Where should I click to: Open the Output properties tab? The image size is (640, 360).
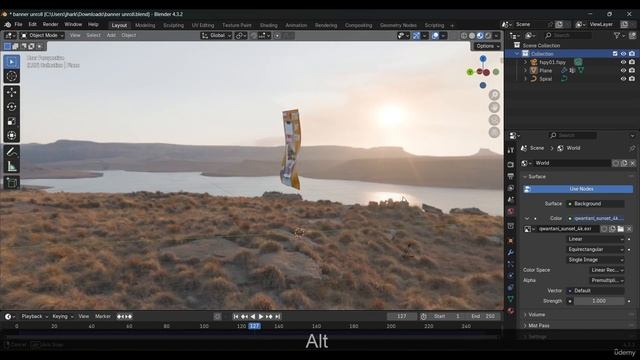(511, 176)
